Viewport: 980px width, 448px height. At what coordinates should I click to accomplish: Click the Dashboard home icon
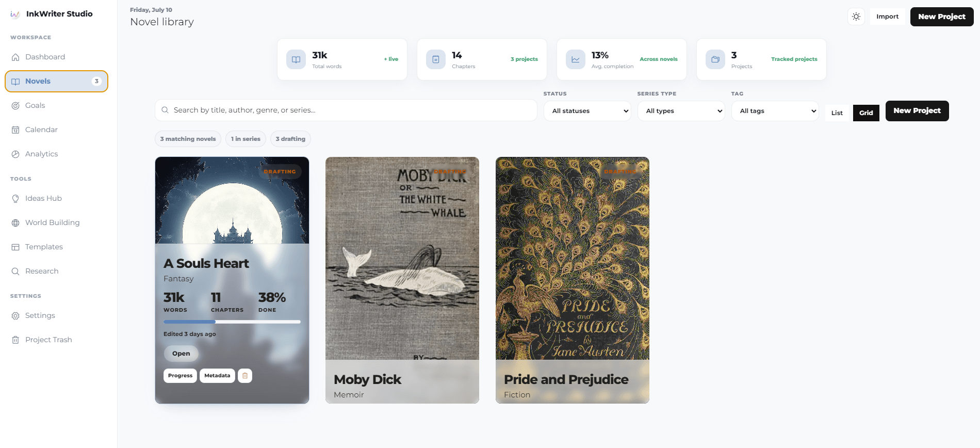[x=15, y=57]
